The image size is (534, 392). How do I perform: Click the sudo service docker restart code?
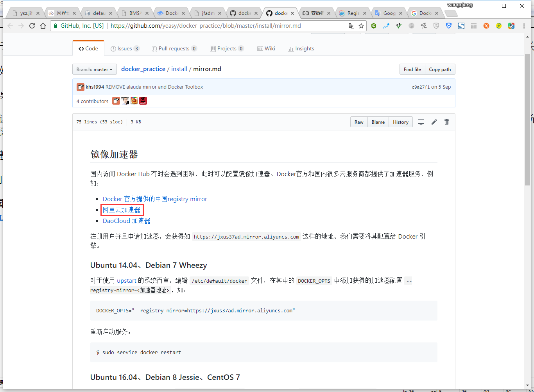point(139,352)
